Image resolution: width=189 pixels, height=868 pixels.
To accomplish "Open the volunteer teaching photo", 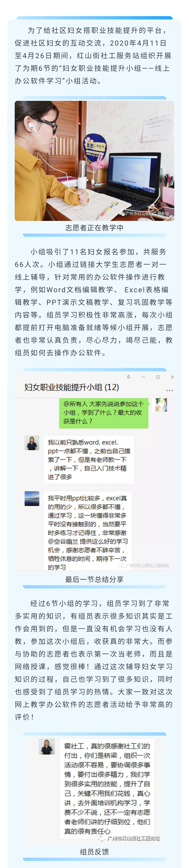I will point(94,161).
